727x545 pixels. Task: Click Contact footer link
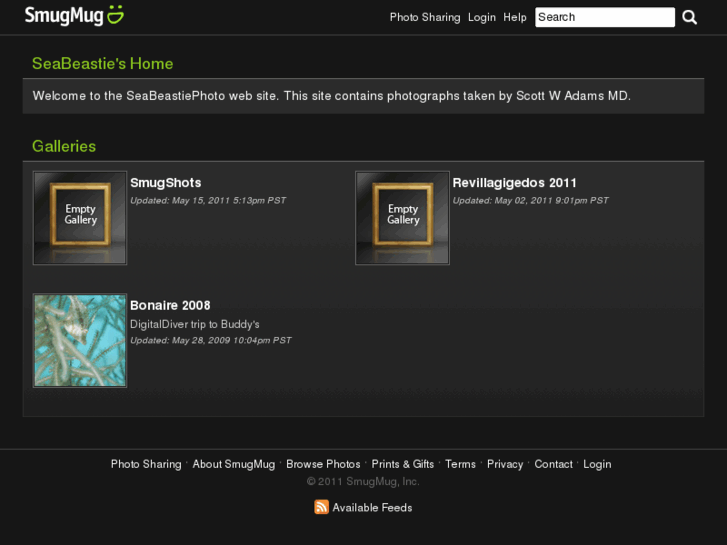coord(554,464)
